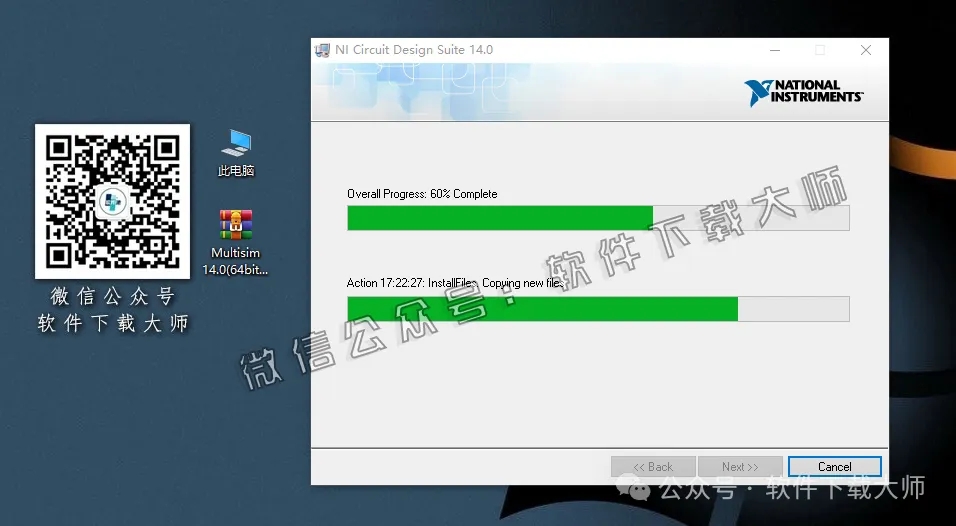
Task: Click the Overall Progress bar
Action: pyautogui.click(x=598, y=218)
